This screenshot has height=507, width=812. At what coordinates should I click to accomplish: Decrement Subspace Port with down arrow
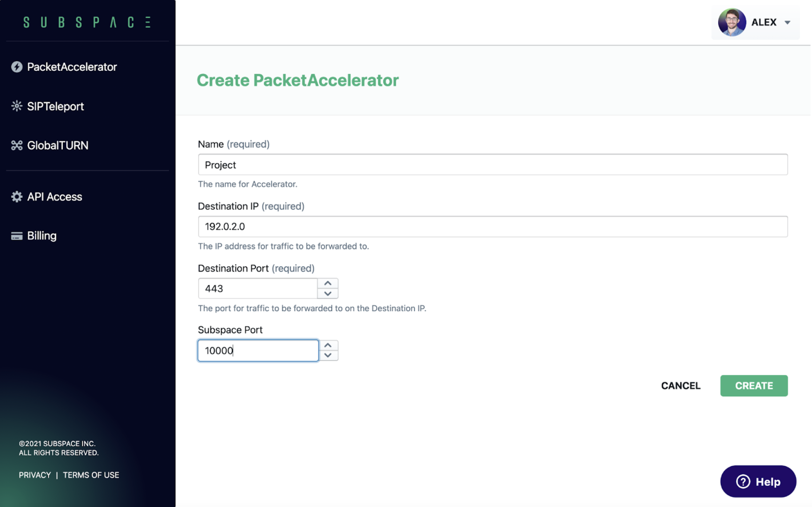(x=328, y=355)
